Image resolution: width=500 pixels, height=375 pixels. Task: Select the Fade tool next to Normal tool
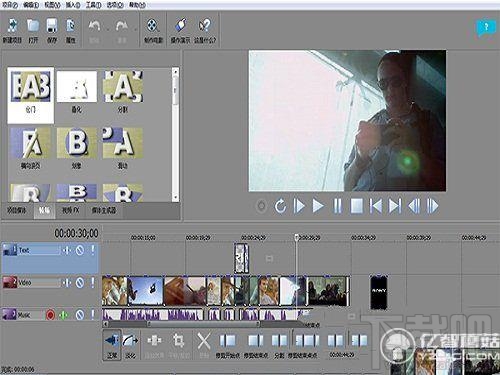(130, 344)
